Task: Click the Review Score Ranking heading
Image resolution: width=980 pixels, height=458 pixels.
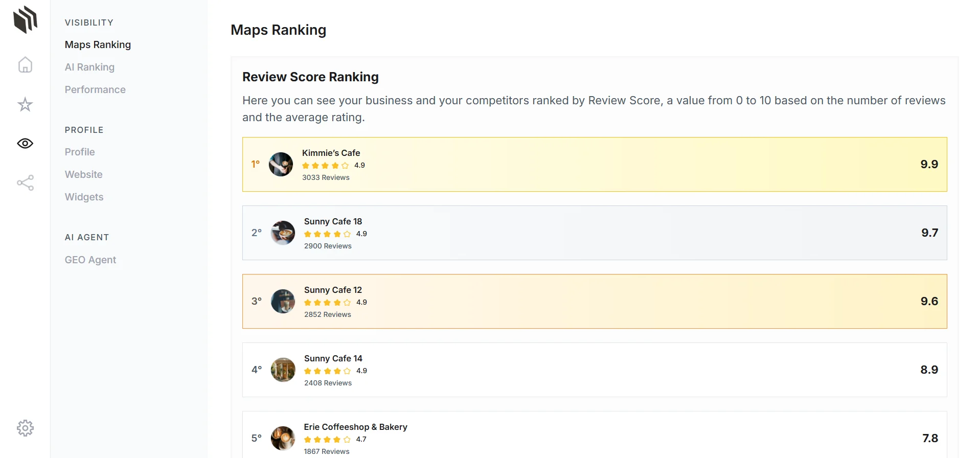Action: pyautogui.click(x=310, y=77)
